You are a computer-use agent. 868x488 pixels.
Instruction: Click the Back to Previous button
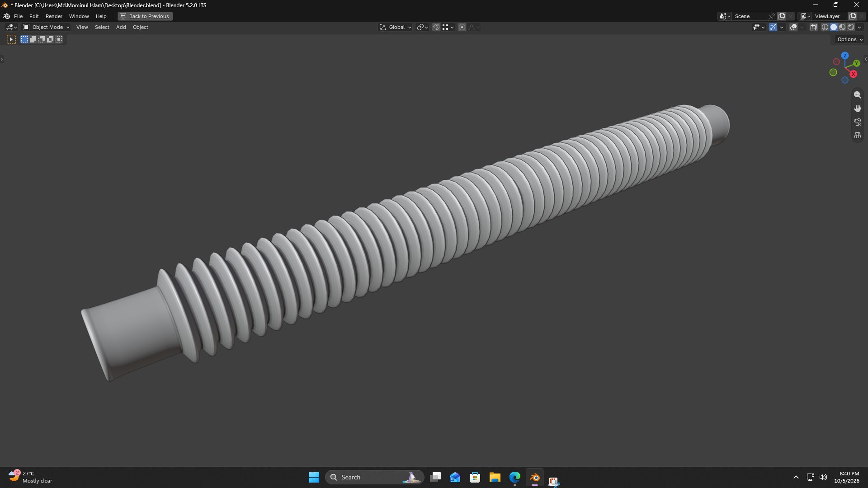click(145, 16)
